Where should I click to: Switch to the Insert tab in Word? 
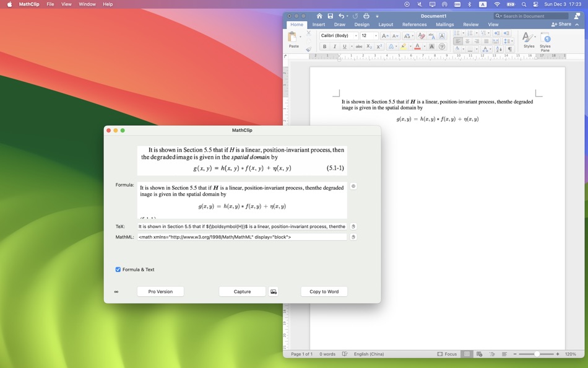click(x=318, y=24)
